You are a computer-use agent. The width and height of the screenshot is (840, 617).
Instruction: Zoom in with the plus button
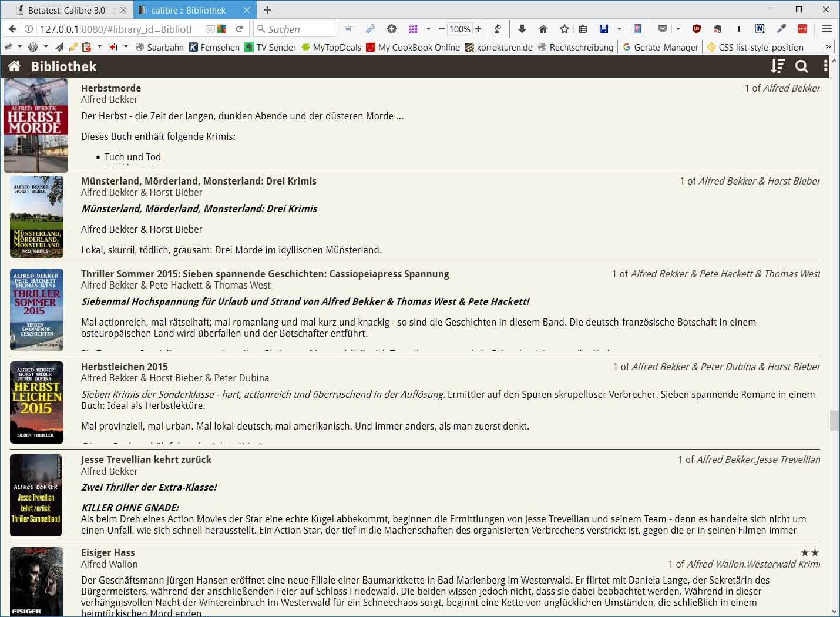pos(478,29)
